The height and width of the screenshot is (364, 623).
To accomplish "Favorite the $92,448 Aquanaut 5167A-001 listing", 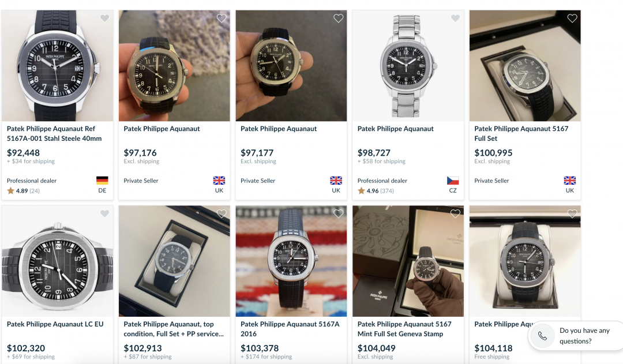I will pyautogui.click(x=104, y=18).
